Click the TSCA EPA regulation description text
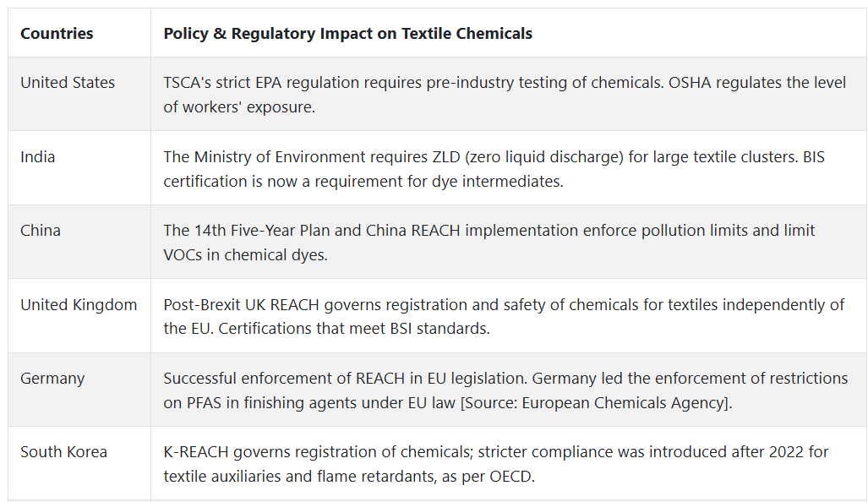This screenshot has width=868, height=502. [413, 83]
